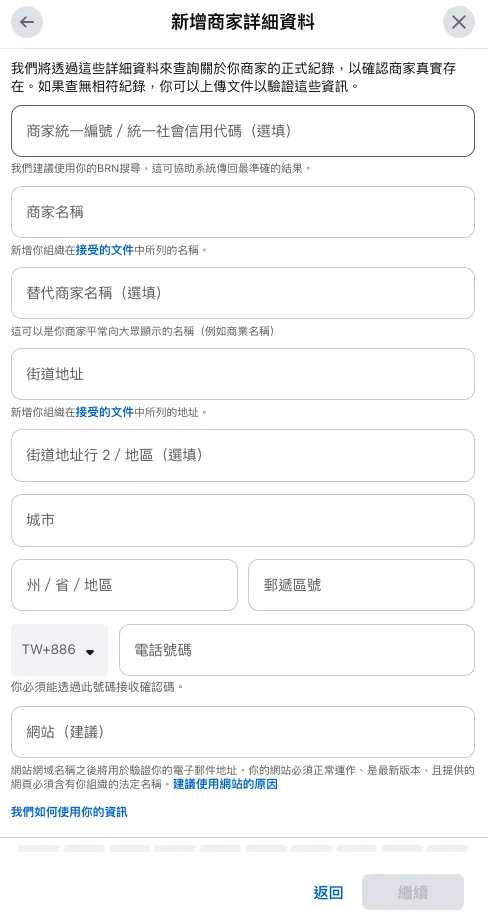Click the segmented progress bar above the buttons

coord(243,849)
